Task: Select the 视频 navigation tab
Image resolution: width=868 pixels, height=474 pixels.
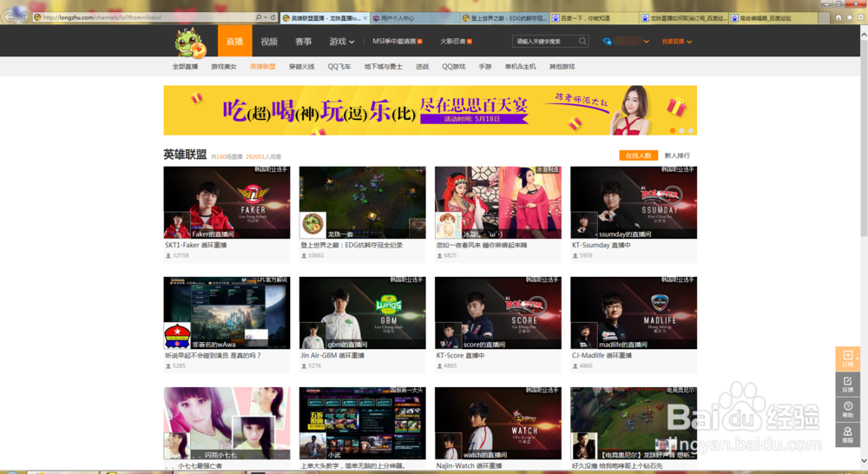Action: (269, 42)
